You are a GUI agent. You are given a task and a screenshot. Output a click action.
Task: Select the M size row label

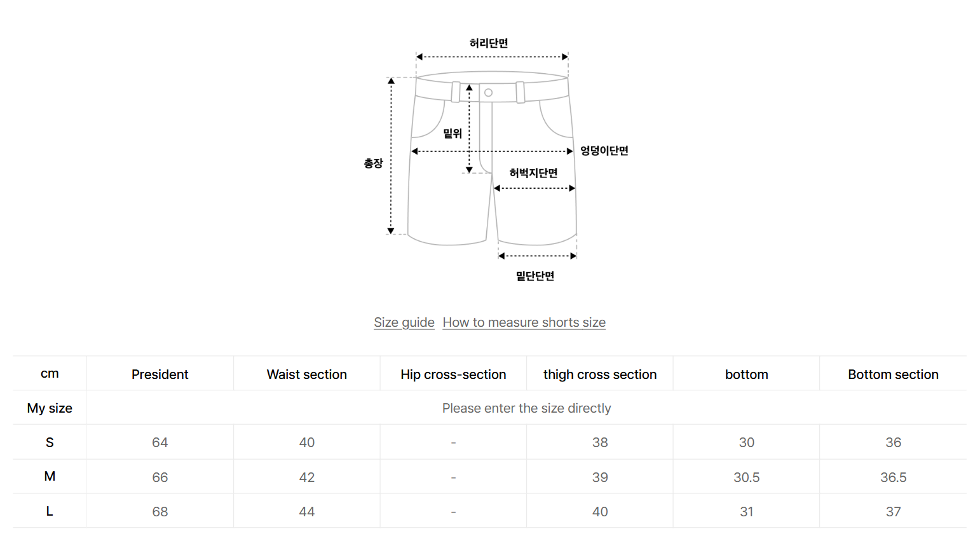[50, 476]
